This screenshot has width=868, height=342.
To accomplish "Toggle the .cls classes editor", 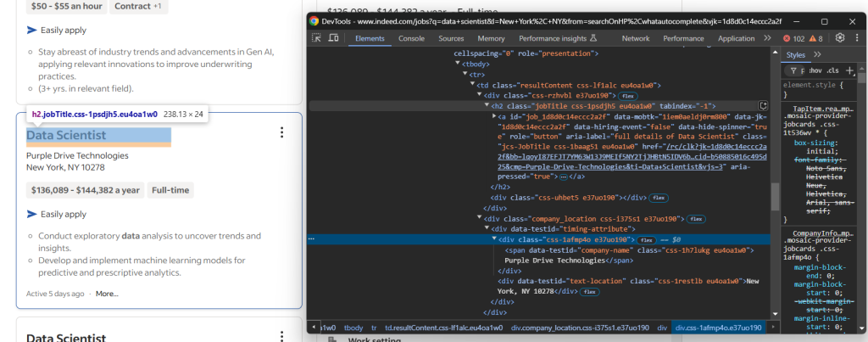I will (x=833, y=71).
